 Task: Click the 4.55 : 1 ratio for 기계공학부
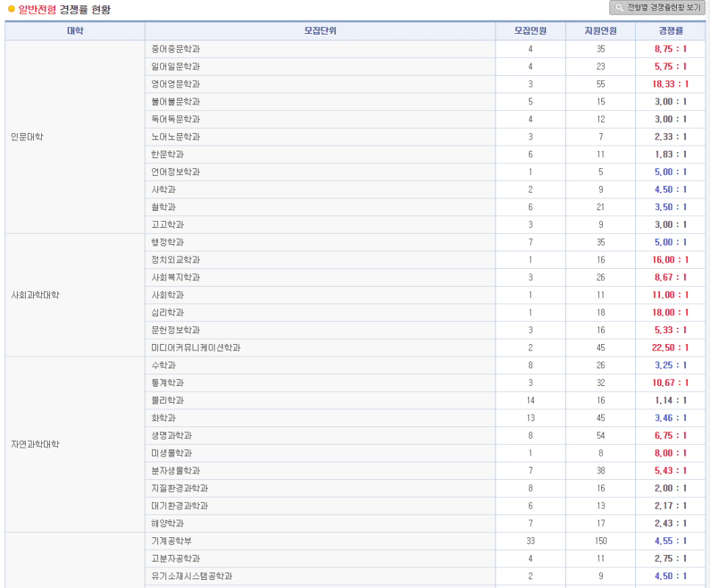click(x=670, y=541)
